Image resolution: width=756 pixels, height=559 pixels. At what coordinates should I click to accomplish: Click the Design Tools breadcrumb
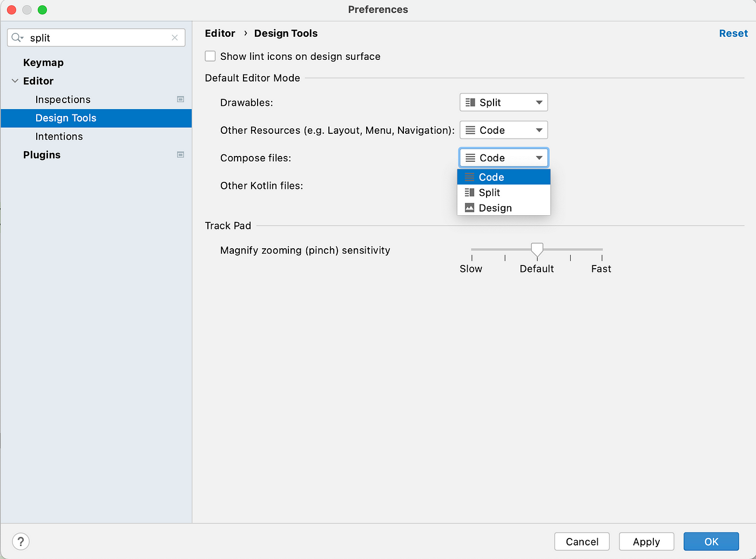click(x=286, y=33)
